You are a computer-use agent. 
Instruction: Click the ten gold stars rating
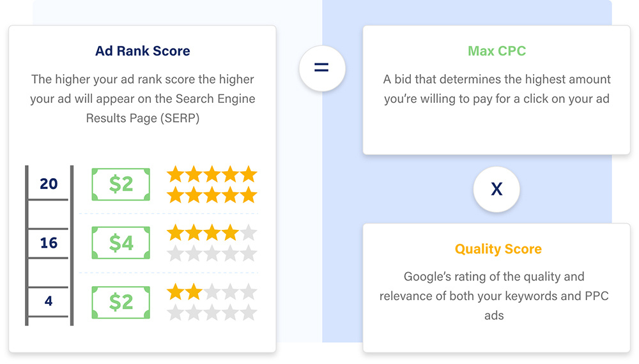click(212, 185)
